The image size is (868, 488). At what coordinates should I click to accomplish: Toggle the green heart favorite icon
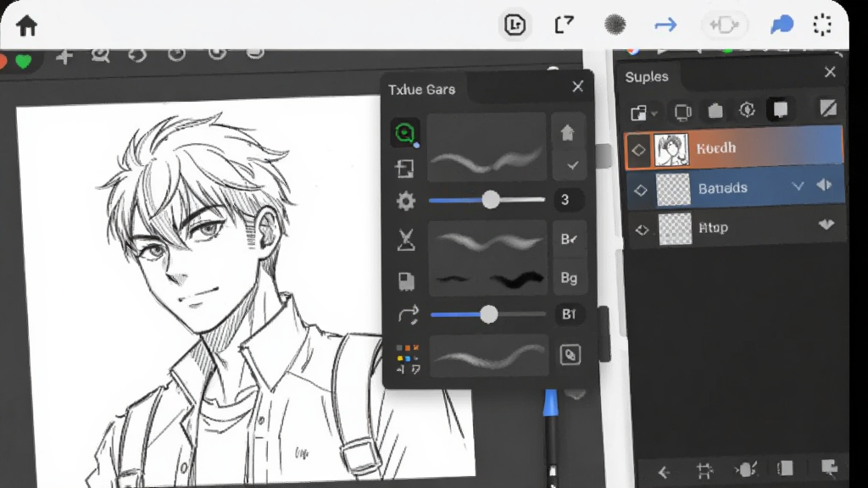coord(23,61)
